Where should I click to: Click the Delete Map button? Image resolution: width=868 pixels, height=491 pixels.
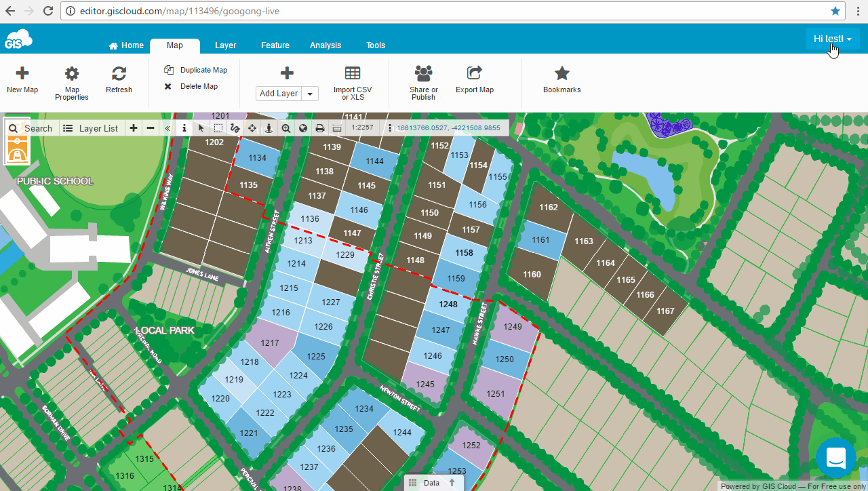(192, 86)
